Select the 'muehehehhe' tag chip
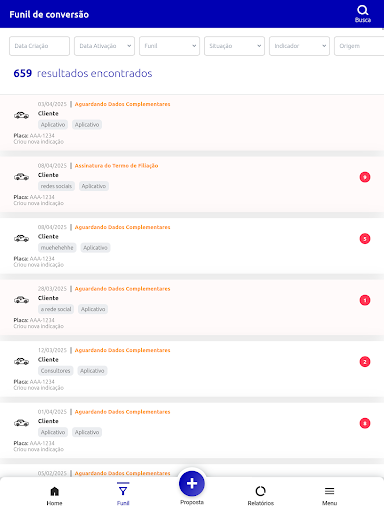 [x=57, y=248]
